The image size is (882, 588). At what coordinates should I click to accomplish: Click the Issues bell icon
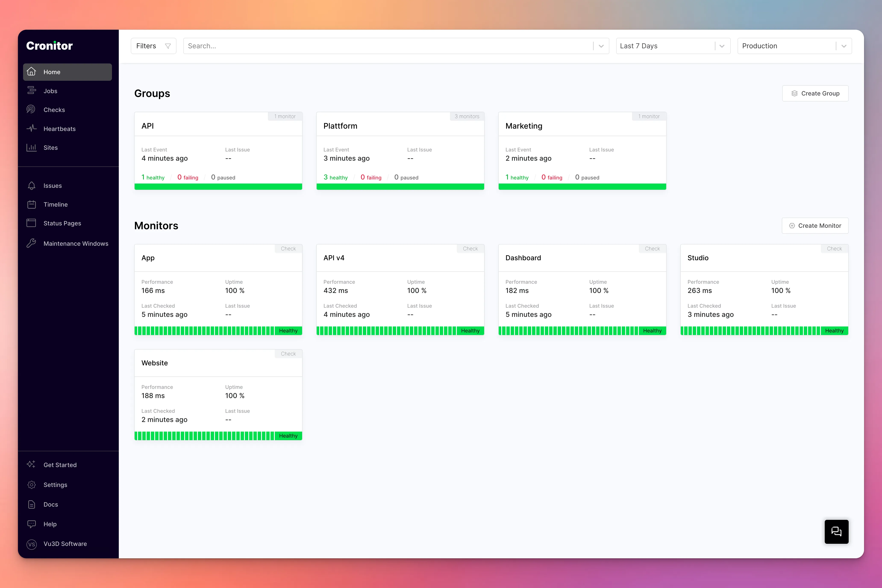(x=31, y=186)
